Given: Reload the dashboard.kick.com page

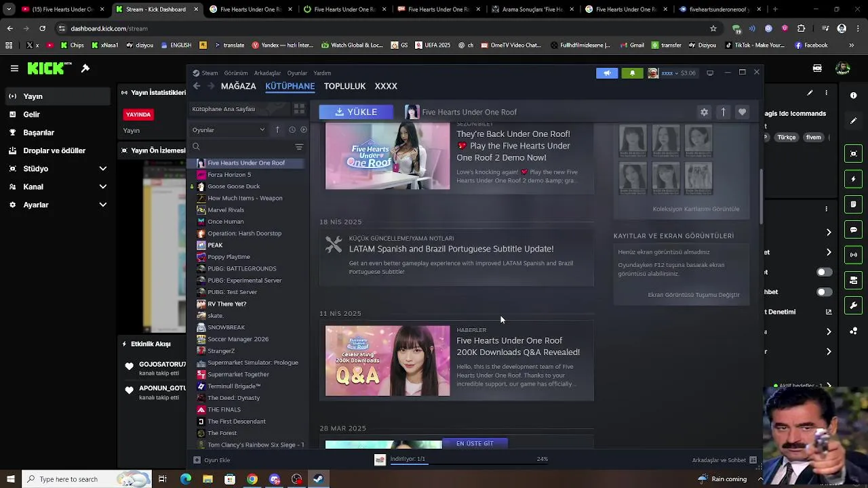Looking at the screenshot, I should 42,28.
